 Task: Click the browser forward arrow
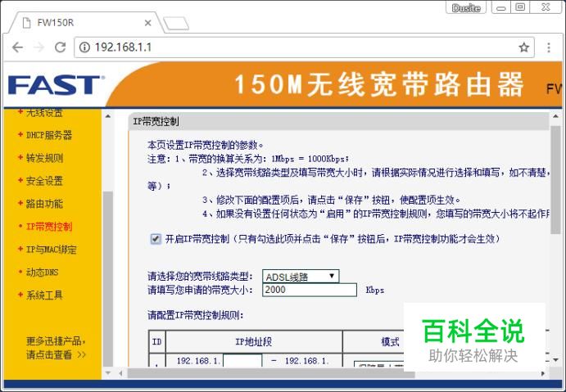(39, 47)
